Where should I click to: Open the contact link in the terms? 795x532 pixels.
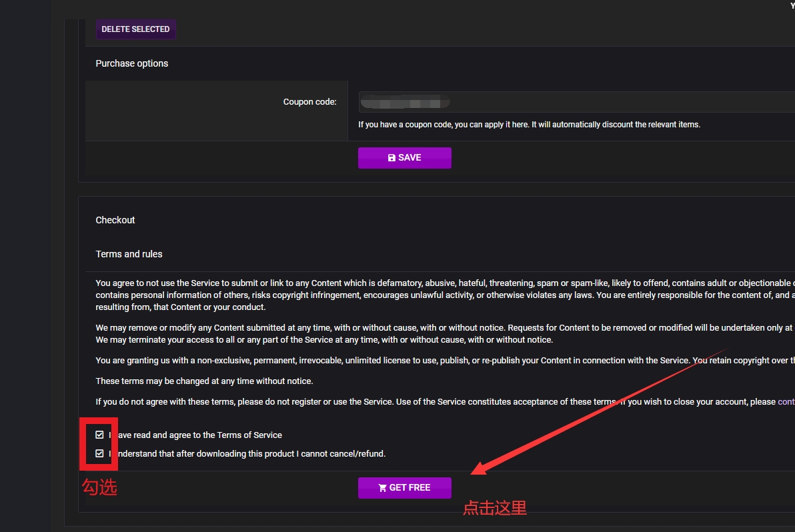click(786, 402)
